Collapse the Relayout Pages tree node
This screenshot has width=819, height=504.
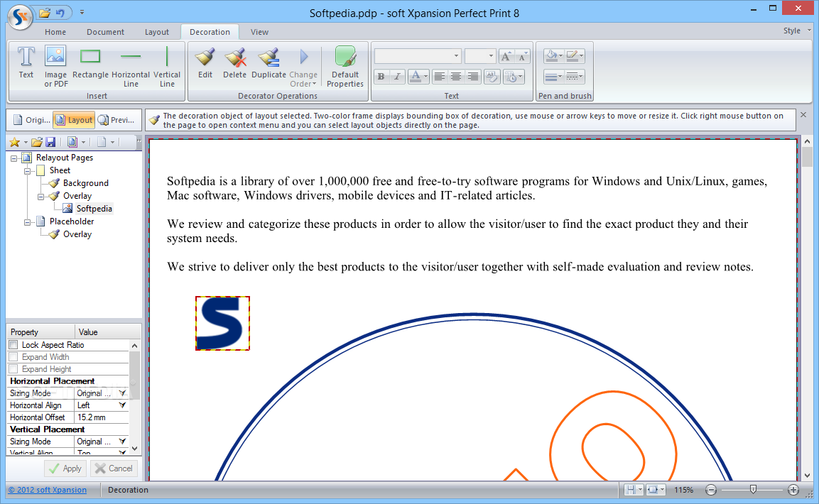coord(14,158)
